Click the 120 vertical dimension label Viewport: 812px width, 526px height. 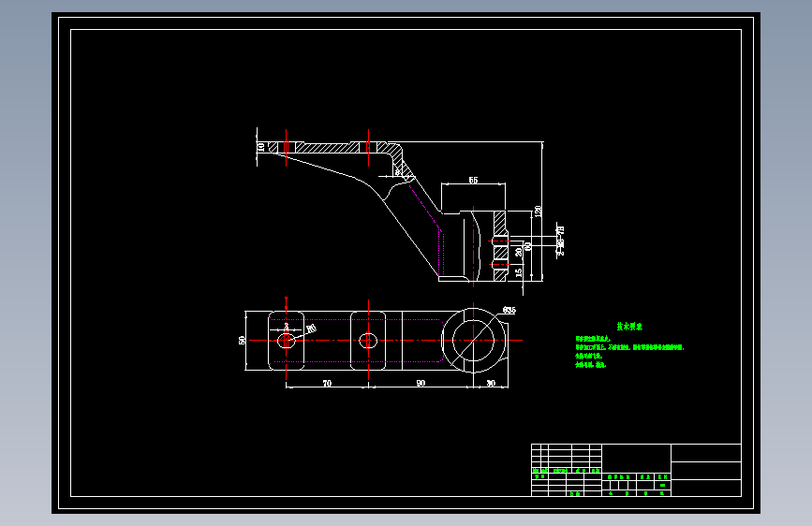(538, 212)
